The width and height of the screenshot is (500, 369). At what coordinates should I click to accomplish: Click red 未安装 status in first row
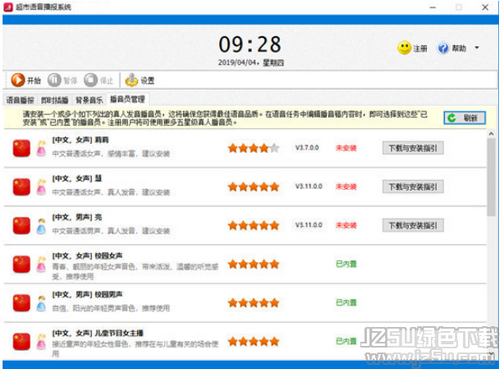346,148
